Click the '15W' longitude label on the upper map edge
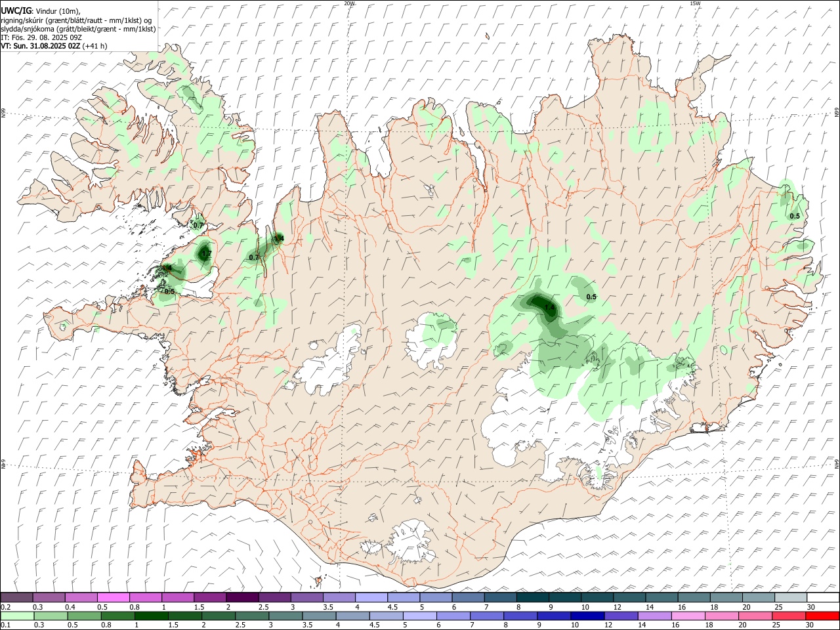The width and height of the screenshot is (840, 630). pyautogui.click(x=695, y=3)
